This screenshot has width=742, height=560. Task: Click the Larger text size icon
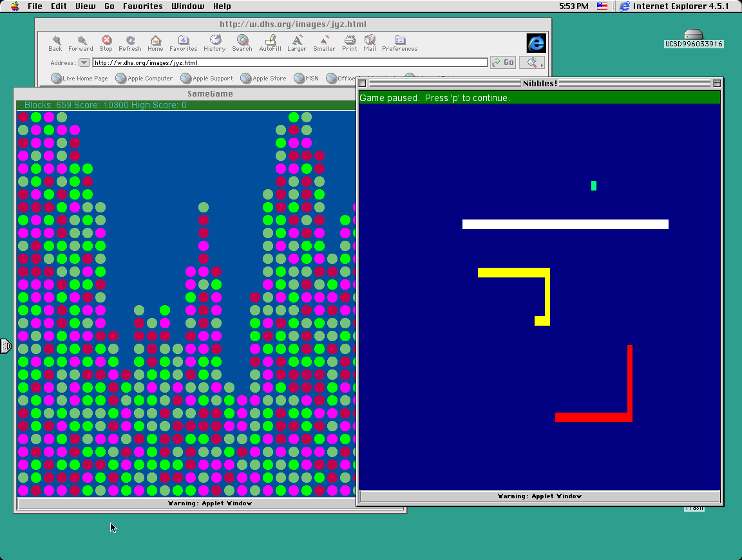[297, 42]
